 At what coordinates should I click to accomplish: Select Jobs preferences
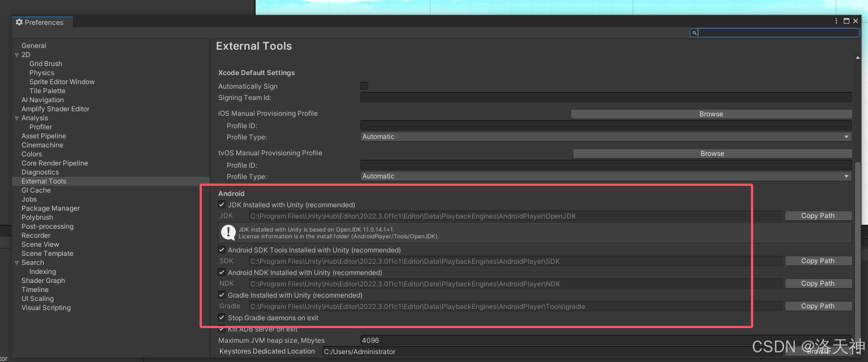click(x=29, y=199)
